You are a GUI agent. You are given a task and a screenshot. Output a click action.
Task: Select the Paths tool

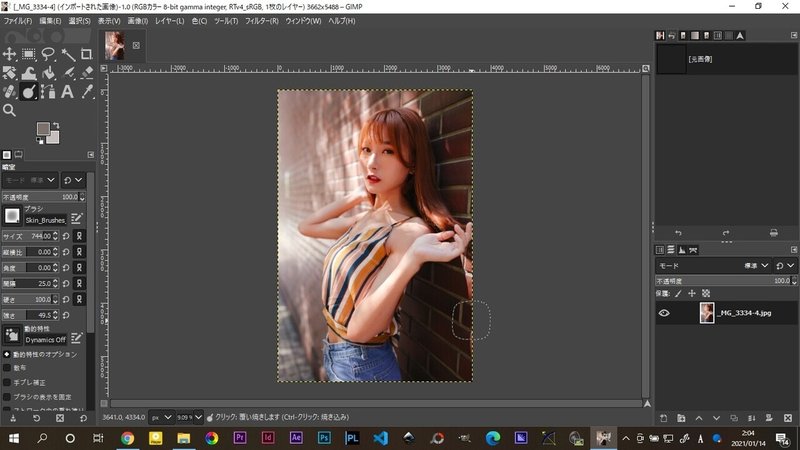point(48,92)
